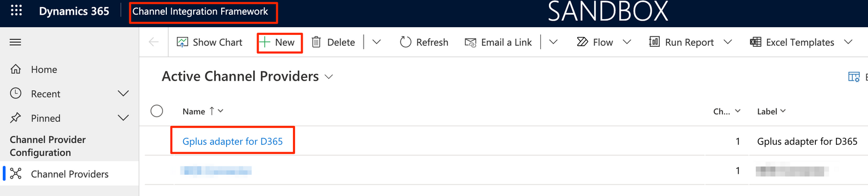
Task: Click the Run Report icon
Action: [x=654, y=42]
